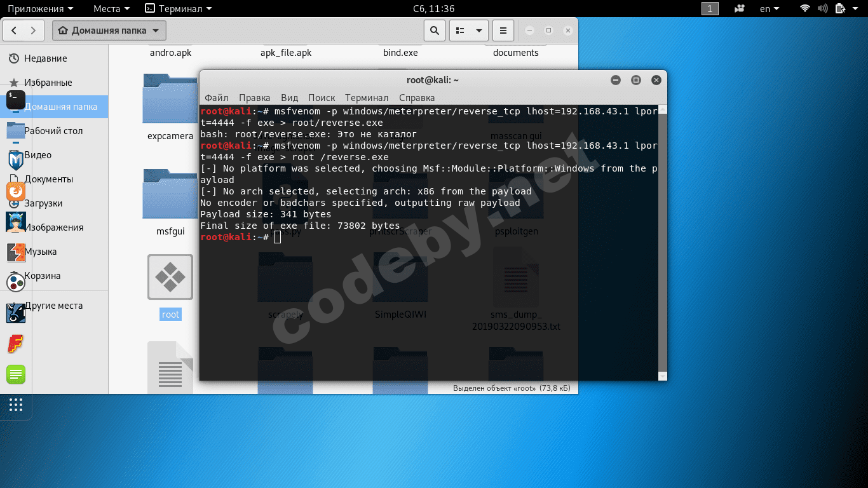Screen dimensions: 868x488
Task: Open the en keyboard layout selector
Action: (x=770, y=9)
